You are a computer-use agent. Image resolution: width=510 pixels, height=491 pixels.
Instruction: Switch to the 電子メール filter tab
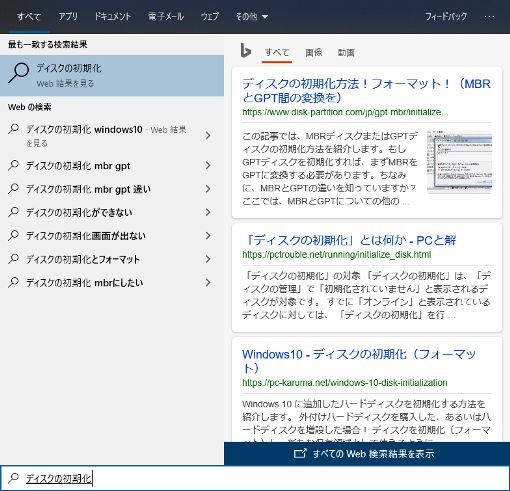166,16
